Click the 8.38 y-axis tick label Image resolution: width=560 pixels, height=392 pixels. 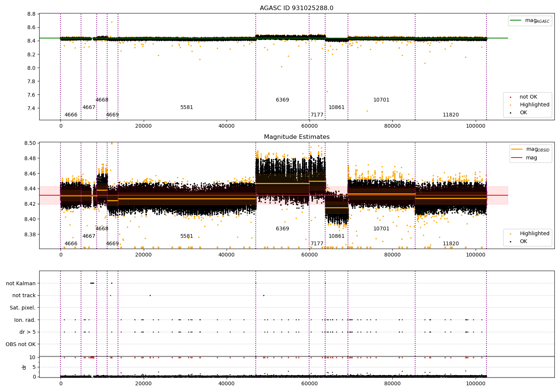(x=30, y=235)
